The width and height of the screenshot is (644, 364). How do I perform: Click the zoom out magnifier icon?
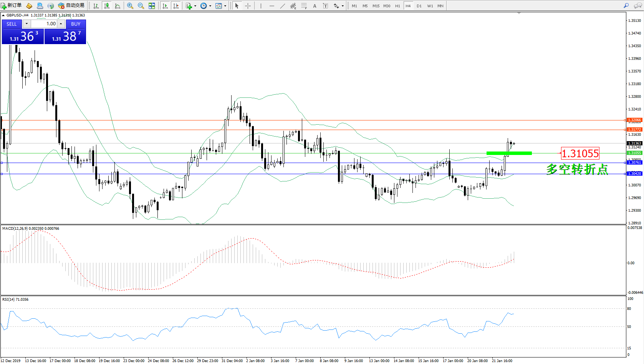[x=141, y=6]
